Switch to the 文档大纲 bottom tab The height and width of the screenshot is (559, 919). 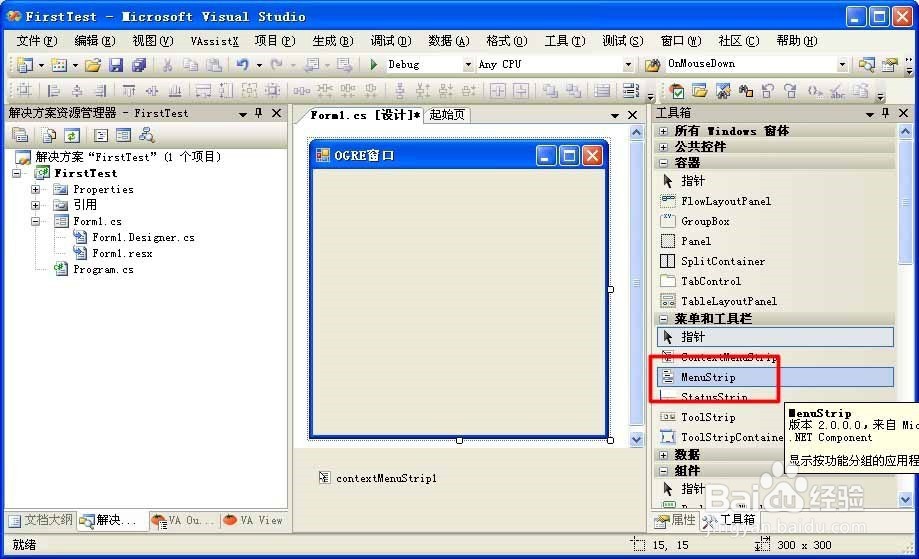41,520
